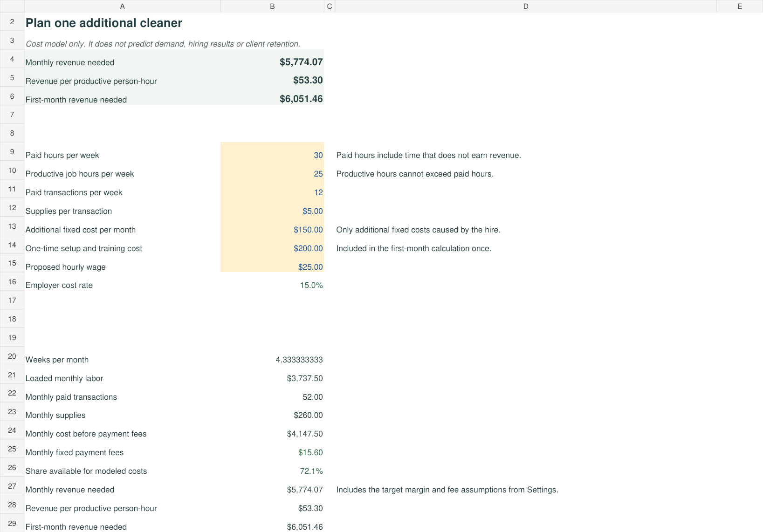The width and height of the screenshot is (763, 532).
Task: Select the row 28 $53.30 cell
Action: (272, 505)
